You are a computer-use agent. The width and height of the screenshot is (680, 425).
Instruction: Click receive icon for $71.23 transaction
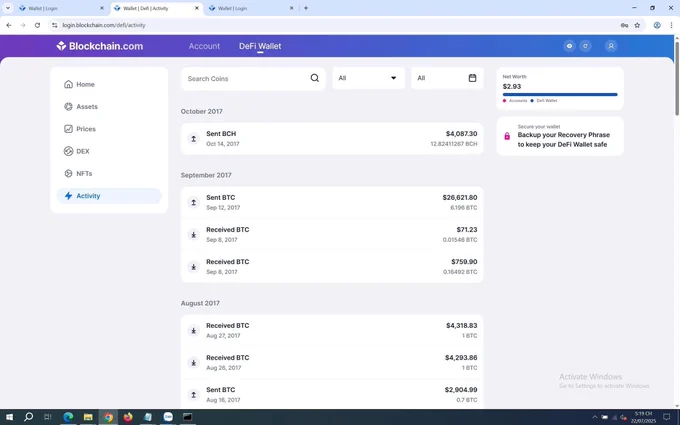(x=193, y=235)
